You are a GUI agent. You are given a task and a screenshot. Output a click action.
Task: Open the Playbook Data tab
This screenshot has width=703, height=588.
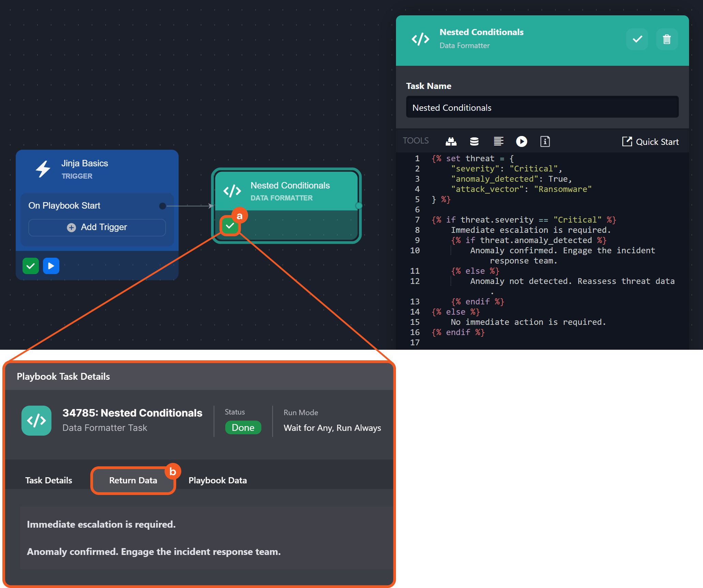coord(217,480)
